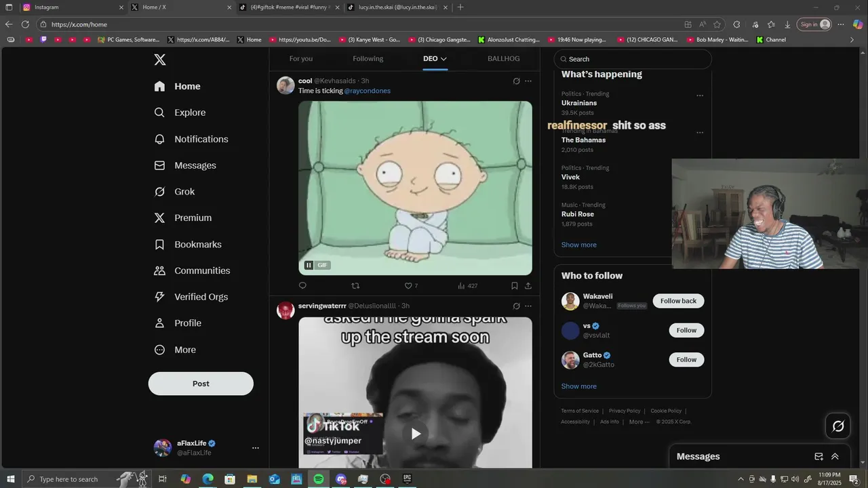The width and height of the screenshot is (868, 488).
Task: Open the Terms of Service link
Action: pyautogui.click(x=580, y=411)
